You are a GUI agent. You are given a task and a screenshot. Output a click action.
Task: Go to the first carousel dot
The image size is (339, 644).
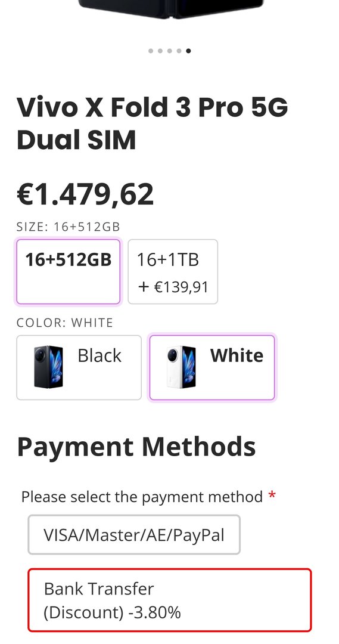(151, 51)
